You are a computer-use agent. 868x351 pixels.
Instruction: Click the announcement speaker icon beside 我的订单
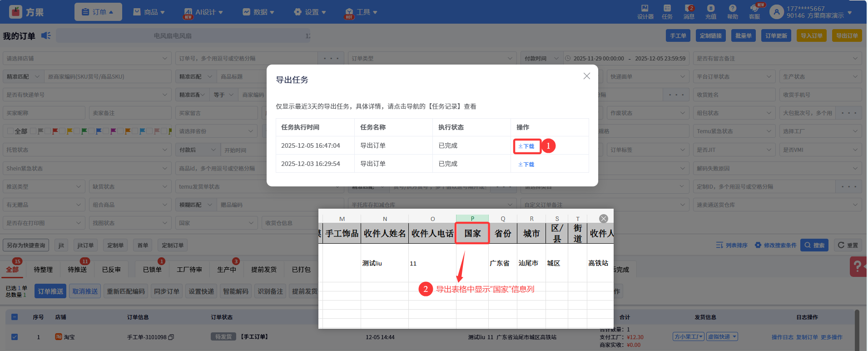click(46, 35)
